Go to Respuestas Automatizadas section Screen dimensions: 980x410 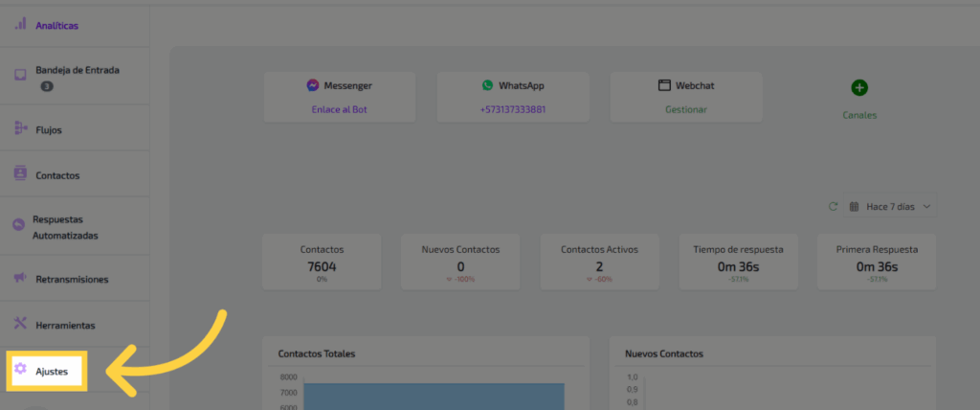click(x=65, y=226)
